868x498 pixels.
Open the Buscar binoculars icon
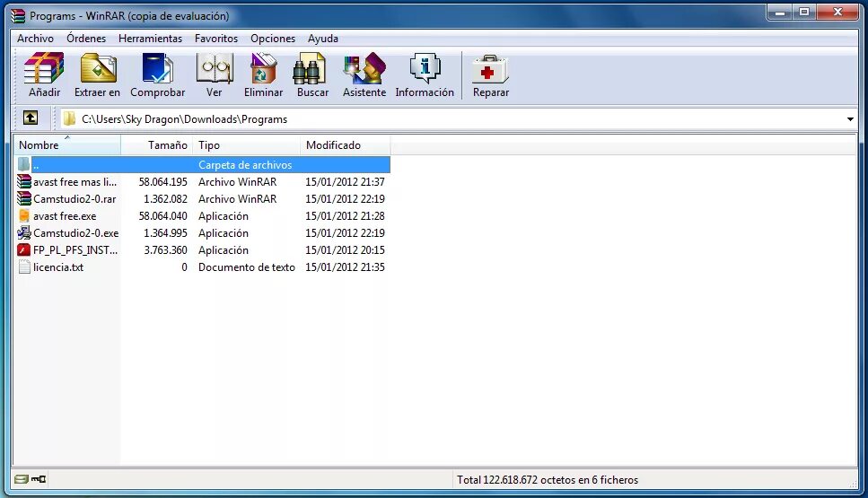coord(310,68)
